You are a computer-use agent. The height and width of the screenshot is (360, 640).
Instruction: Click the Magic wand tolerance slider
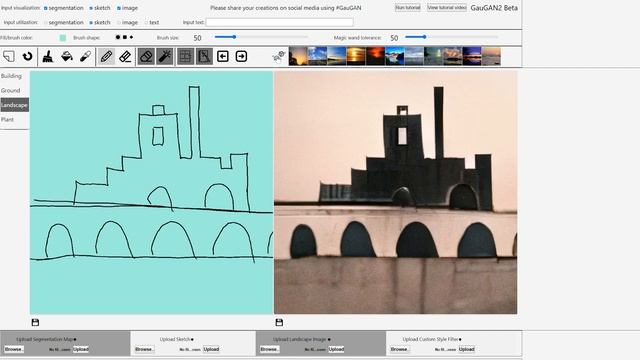[x=451, y=37]
